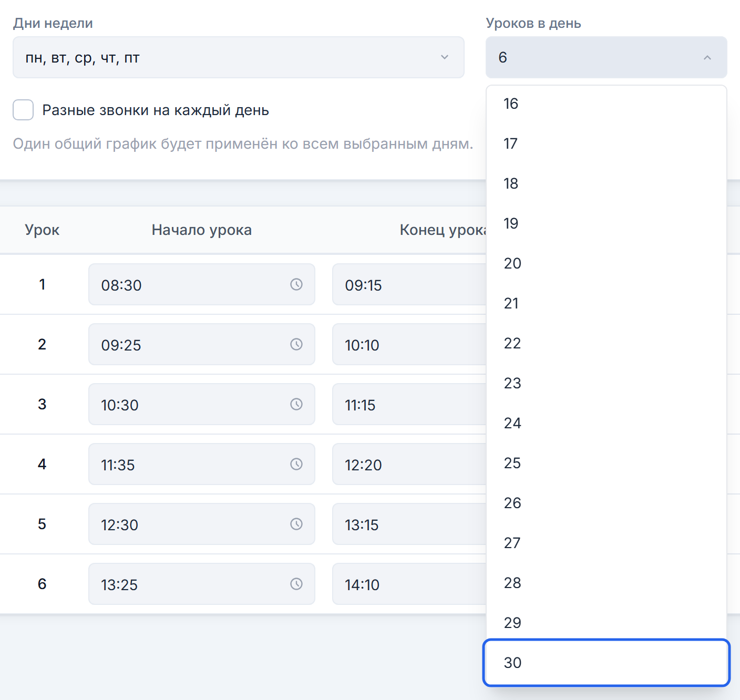Open time picker icon for 10:30 start
The width and height of the screenshot is (740, 700).
296,404
